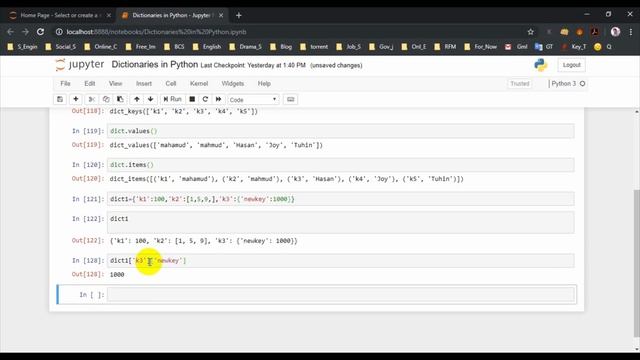Open the View menu

click(116, 84)
